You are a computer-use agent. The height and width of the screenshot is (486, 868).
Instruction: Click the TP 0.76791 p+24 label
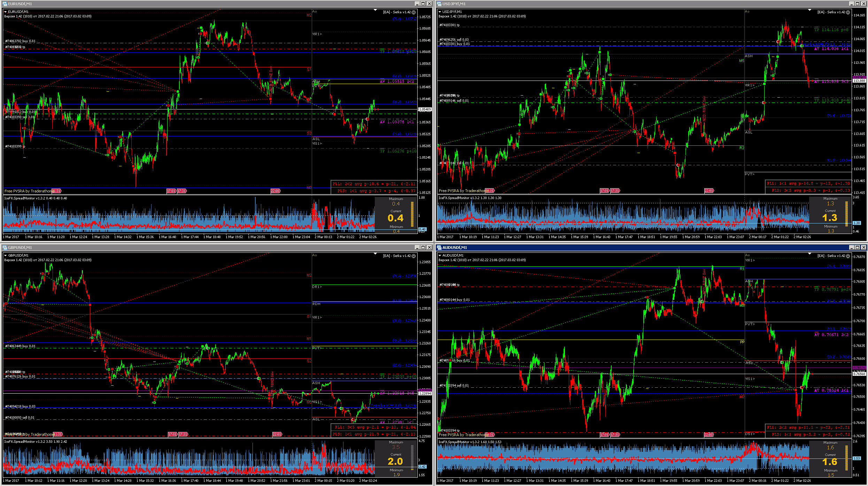(832, 289)
